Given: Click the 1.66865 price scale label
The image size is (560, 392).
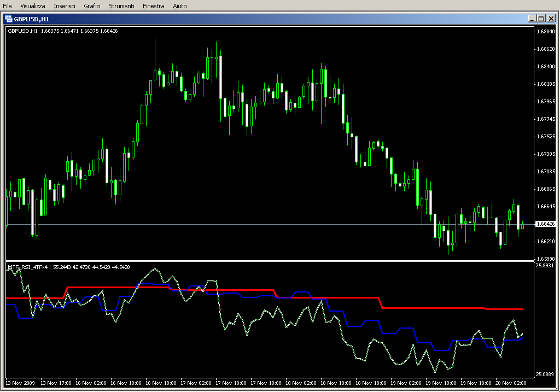Looking at the screenshot, I should [546, 189].
